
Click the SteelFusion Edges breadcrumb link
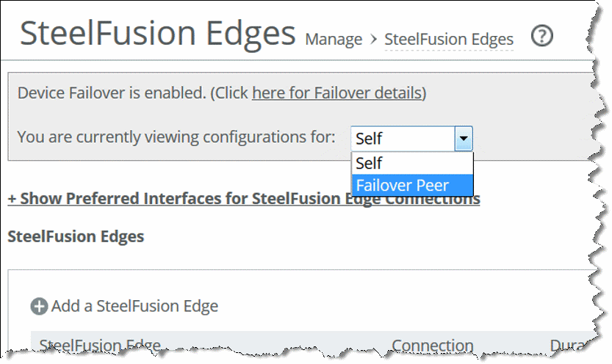449,40
